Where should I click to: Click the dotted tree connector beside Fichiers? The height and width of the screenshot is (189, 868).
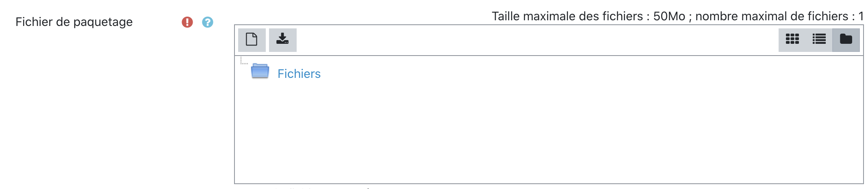[x=244, y=62]
